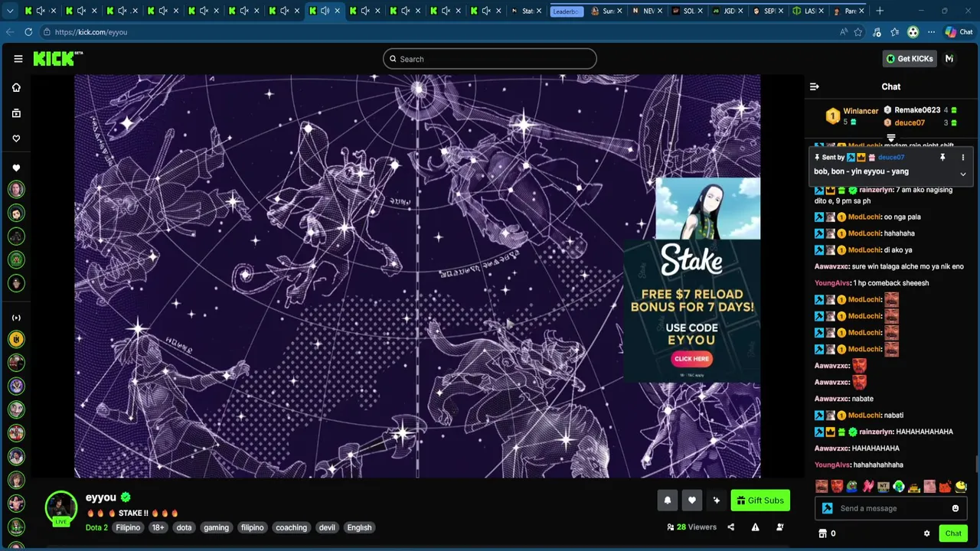Follow eyyou with the heart button

click(692, 500)
